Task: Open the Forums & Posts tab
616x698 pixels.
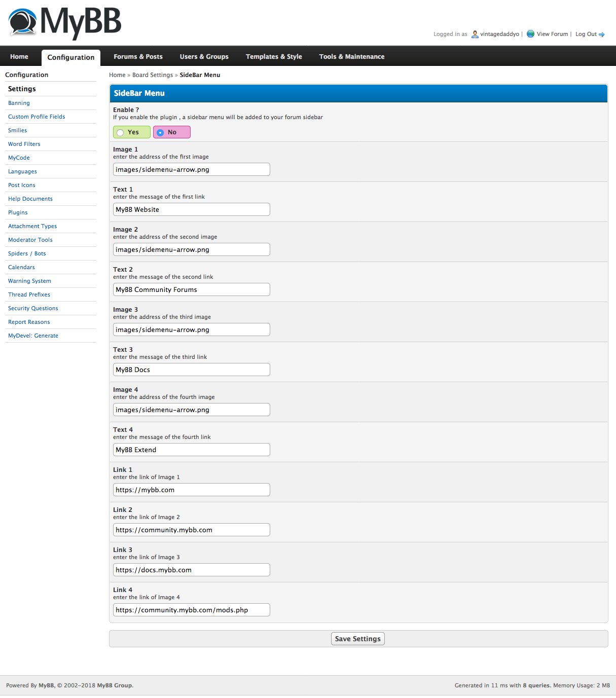Action: click(x=138, y=57)
